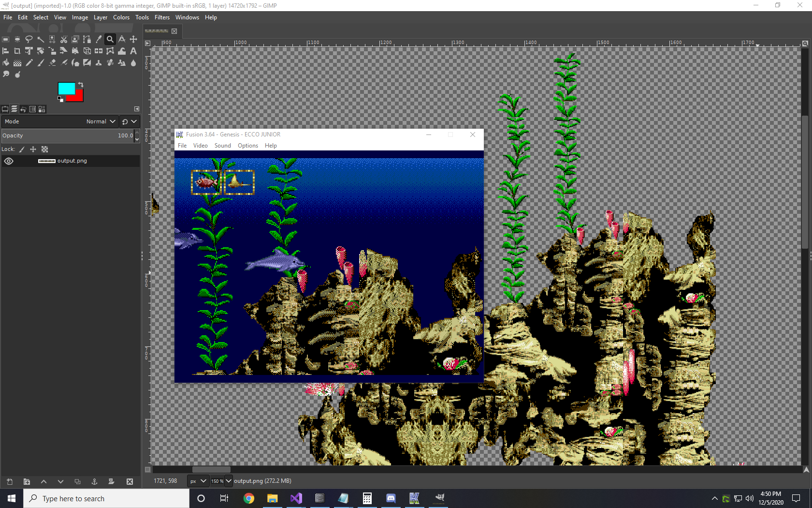812x508 pixels.
Task: Select the Zoom tool in toolbox
Action: pos(110,39)
